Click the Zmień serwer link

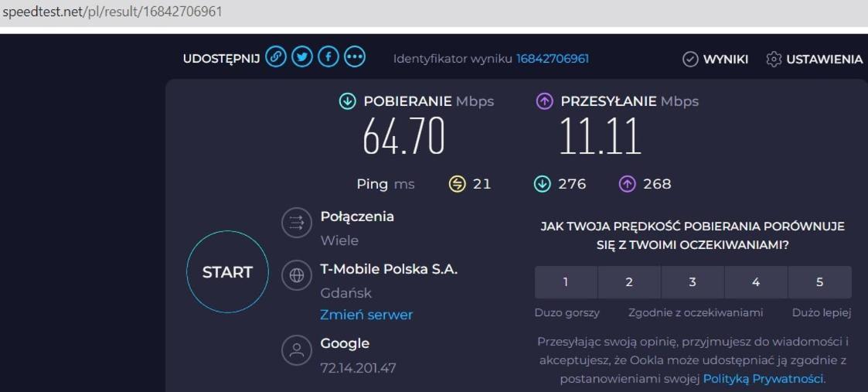(366, 315)
